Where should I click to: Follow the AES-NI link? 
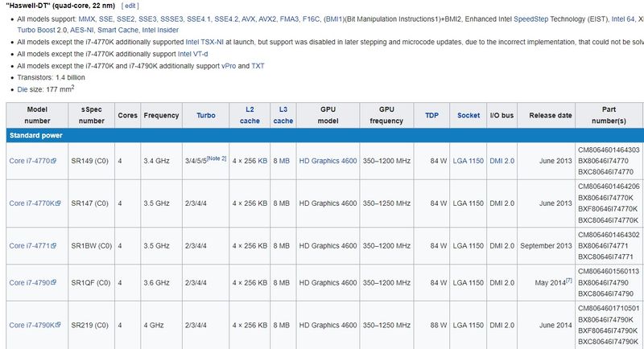click(82, 30)
